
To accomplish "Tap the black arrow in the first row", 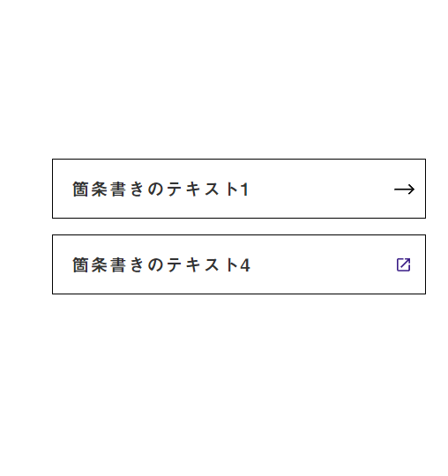I will pos(404,190).
